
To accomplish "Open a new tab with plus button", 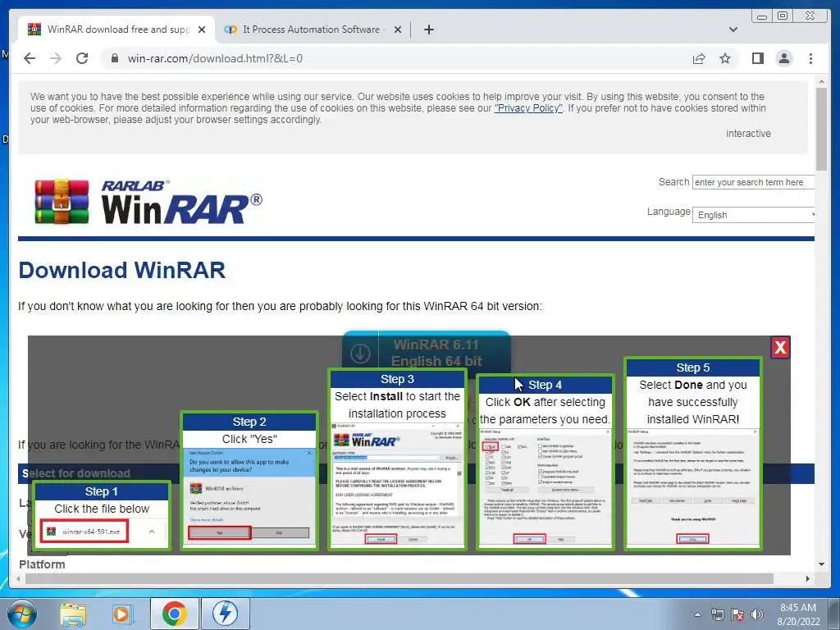I will point(428,30).
